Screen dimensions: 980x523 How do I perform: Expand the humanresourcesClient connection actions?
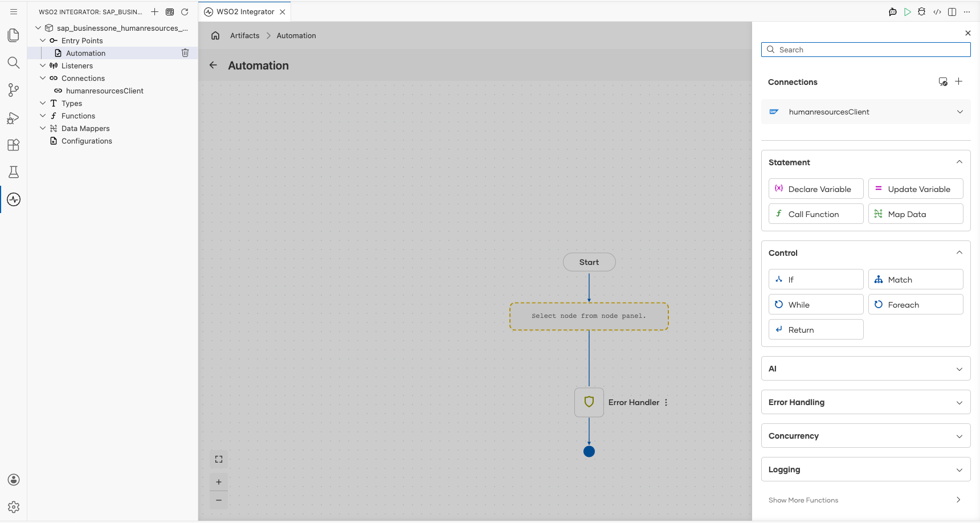point(960,112)
